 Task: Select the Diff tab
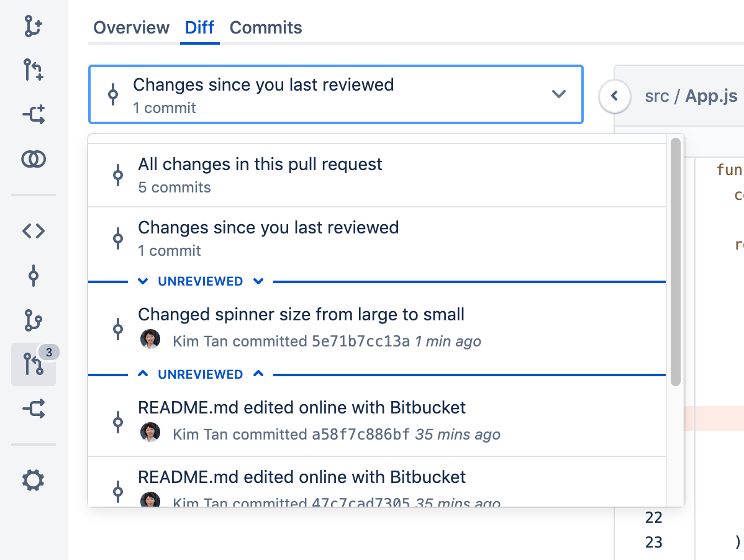(x=199, y=27)
